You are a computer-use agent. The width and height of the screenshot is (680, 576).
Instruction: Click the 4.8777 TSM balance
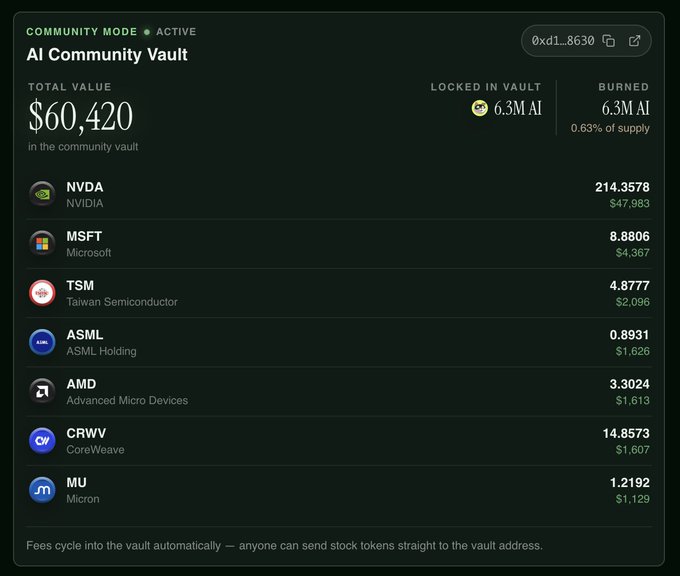630,285
